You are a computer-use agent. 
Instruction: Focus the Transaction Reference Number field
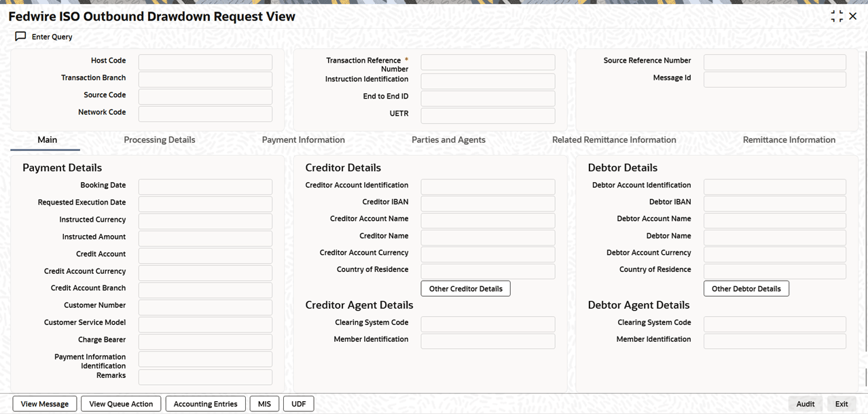pos(488,63)
